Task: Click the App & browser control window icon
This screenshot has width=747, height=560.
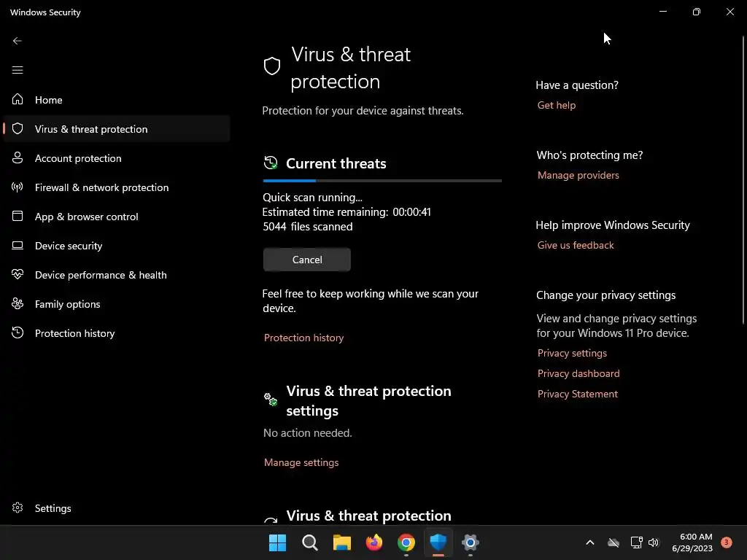Action: tap(18, 216)
